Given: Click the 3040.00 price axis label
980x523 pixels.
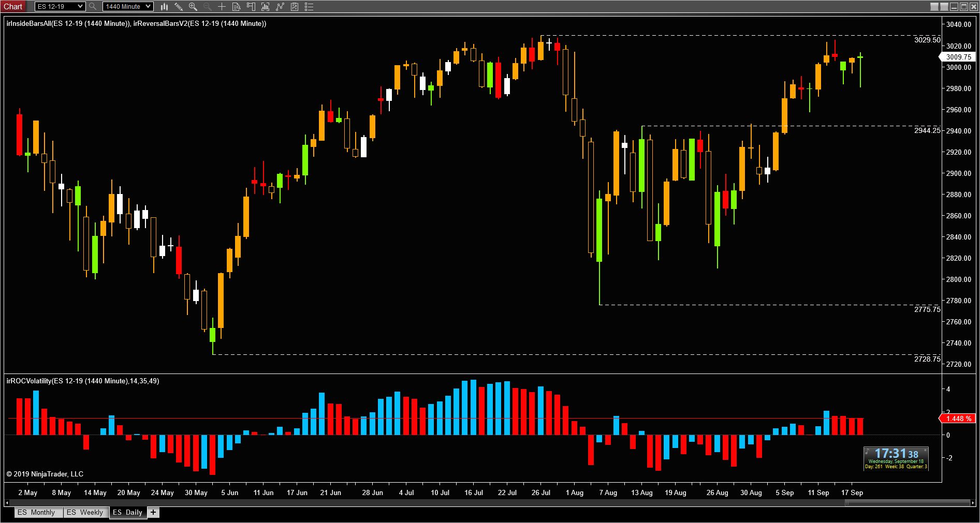Looking at the screenshot, I should pyautogui.click(x=959, y=24).
